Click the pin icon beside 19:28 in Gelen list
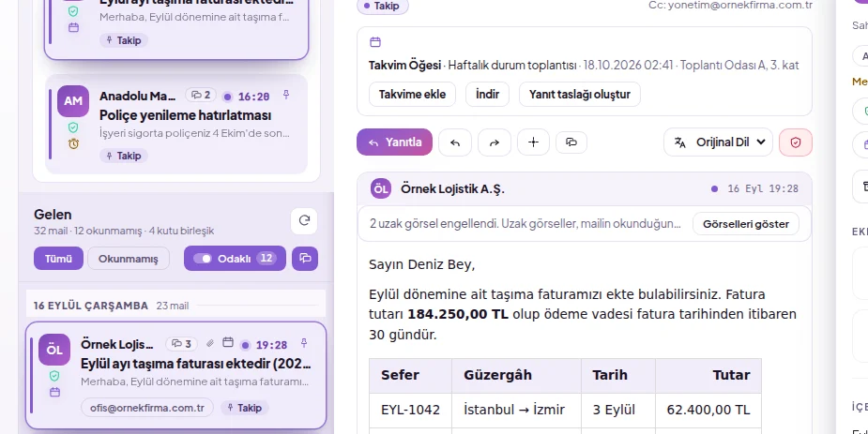The width and height of the screenshot is (868, 434). [x=304, y=343]
